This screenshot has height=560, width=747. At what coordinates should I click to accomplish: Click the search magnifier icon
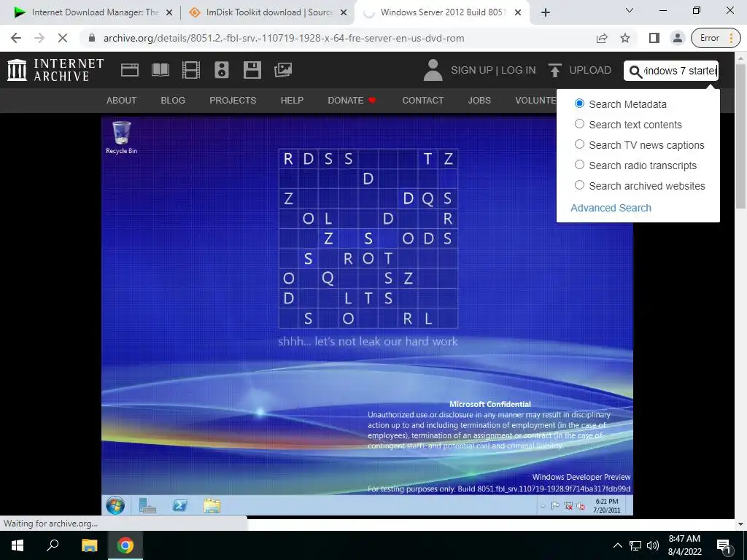[635, 71]
